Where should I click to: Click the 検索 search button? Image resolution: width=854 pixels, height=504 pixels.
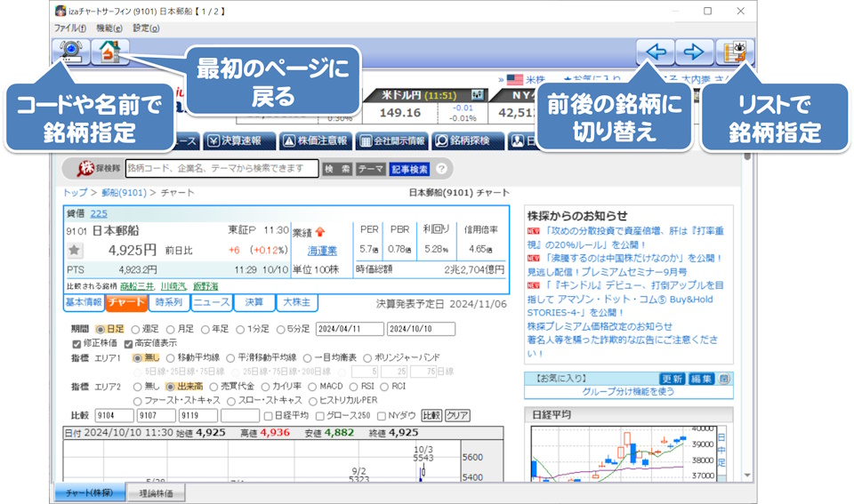point(337,169)
